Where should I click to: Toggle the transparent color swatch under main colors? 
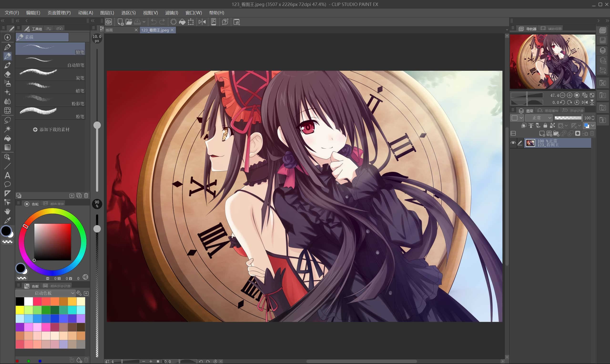[x=7, y=242]
